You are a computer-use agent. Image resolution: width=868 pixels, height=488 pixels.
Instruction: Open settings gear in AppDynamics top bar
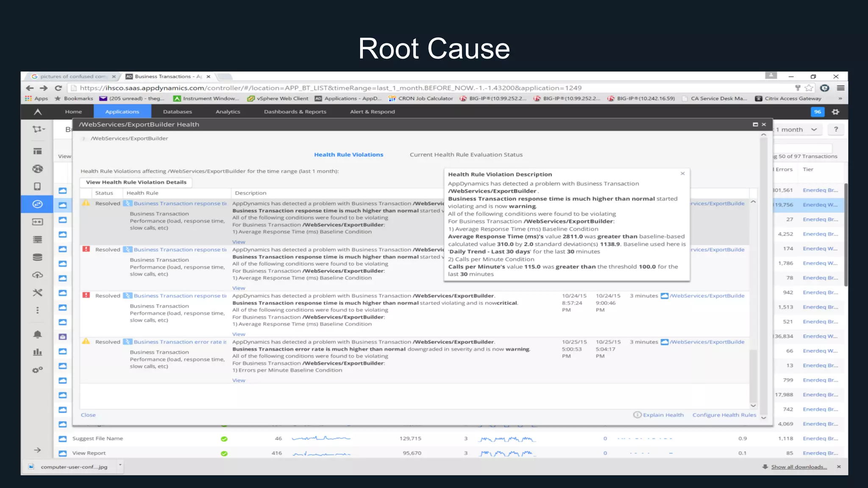click(x=835, y=112)
